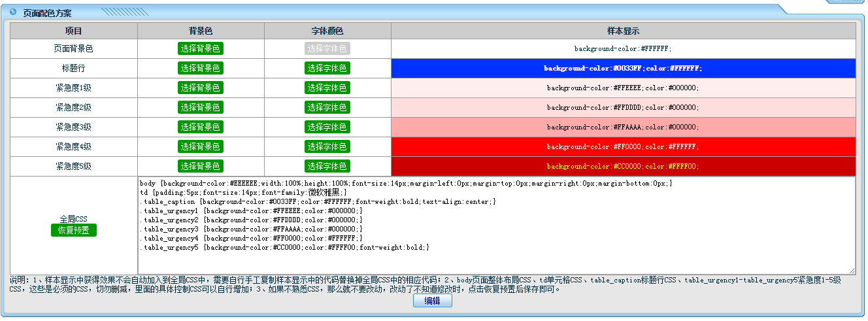Click disabled 选择字体色 in 页面背景色 row
Image resolution: width=868 pixels, height=321 pixels.
tap(327, 48)
